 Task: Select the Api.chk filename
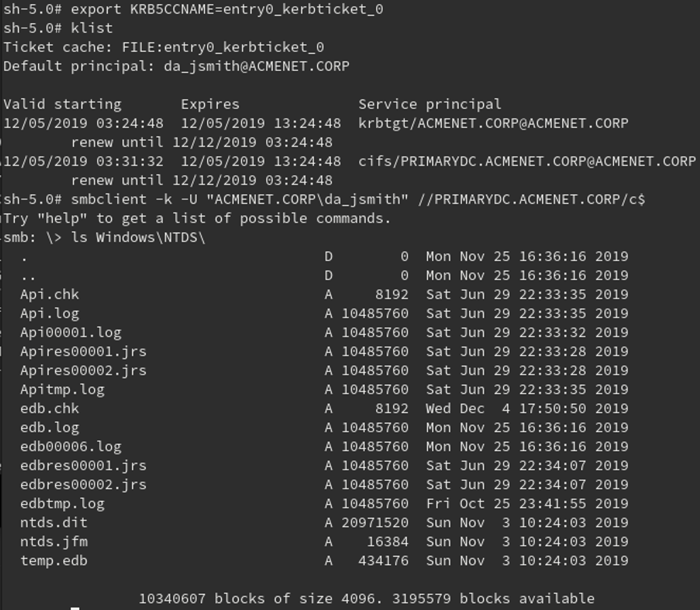click(49, 295)
